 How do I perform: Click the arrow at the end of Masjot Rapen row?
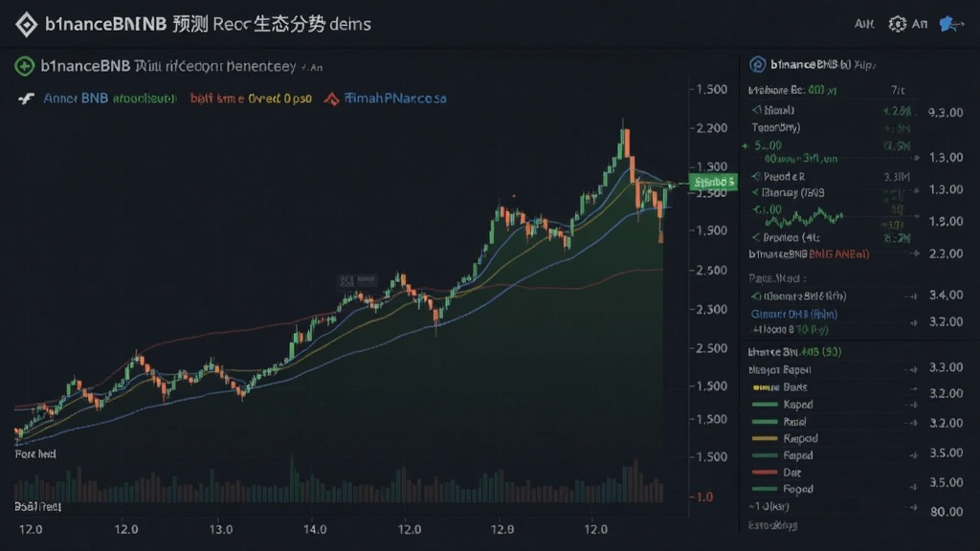(914, 370)
